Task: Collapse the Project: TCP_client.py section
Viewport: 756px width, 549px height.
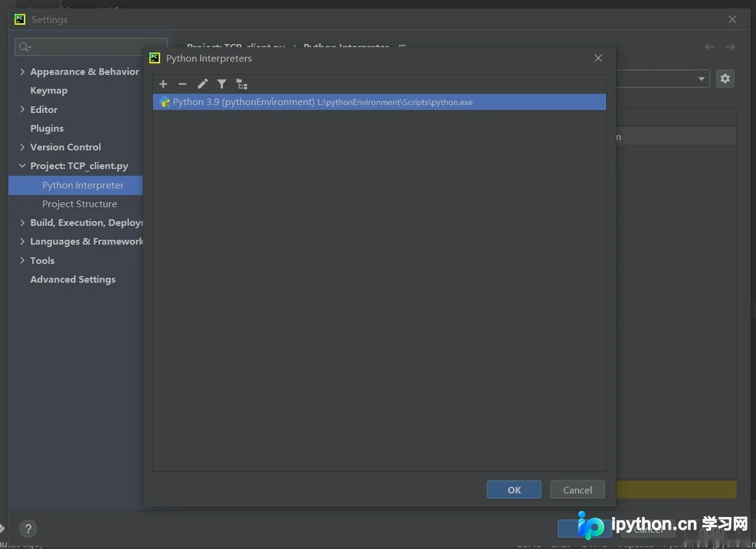Action: click(22, 165)
